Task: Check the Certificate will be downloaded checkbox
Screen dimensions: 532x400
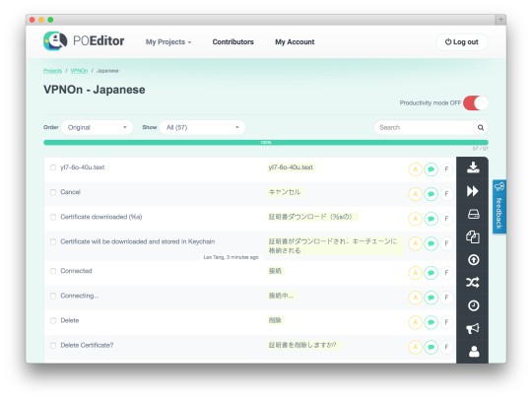Action: coord(53,242)
